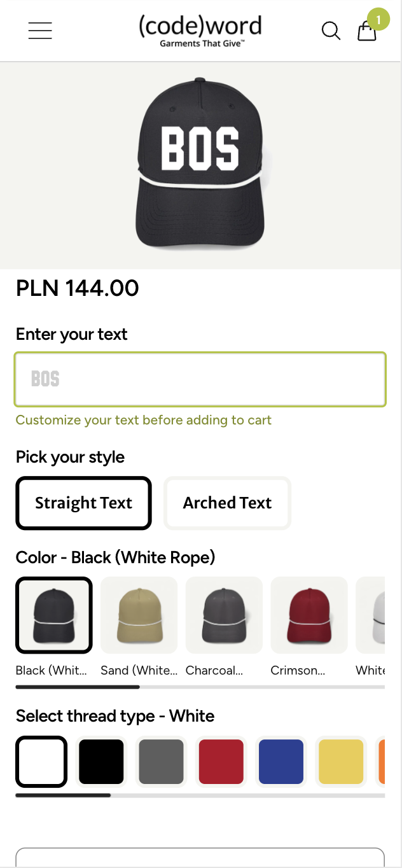View the shopping cart
402x868 pixels.
tap(366, 32)
